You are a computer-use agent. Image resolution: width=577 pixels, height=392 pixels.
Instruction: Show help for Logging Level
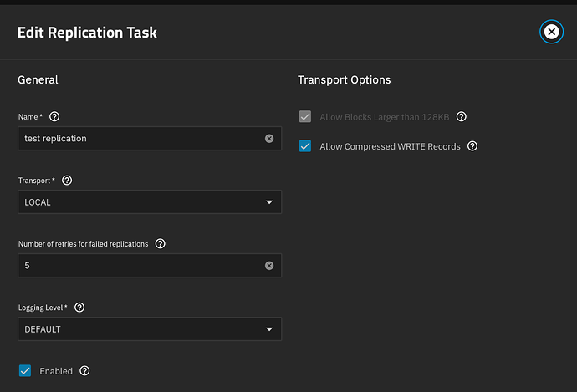click(79, 307)
